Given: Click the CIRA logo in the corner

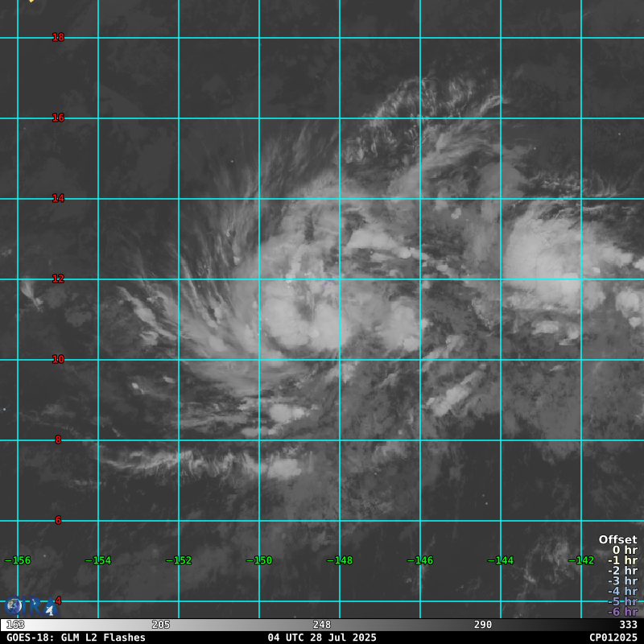Looking at the screenshot, I should click(31, 606).
